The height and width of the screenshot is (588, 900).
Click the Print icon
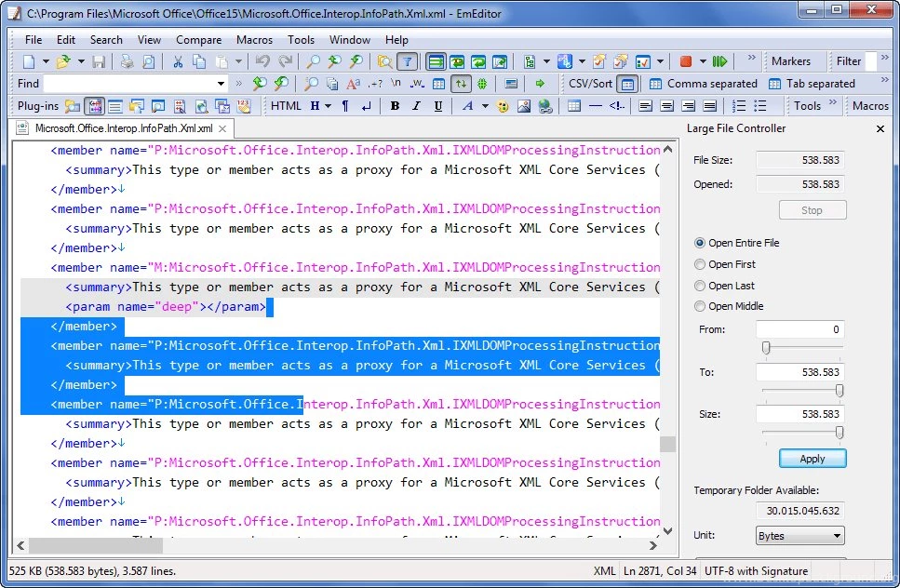[127, 61]
